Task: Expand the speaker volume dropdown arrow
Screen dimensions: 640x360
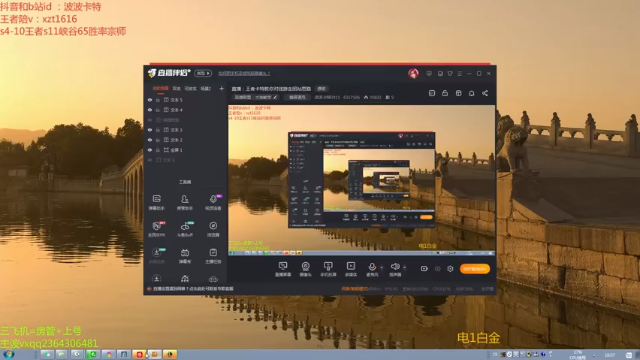Action: click(404, 268)
